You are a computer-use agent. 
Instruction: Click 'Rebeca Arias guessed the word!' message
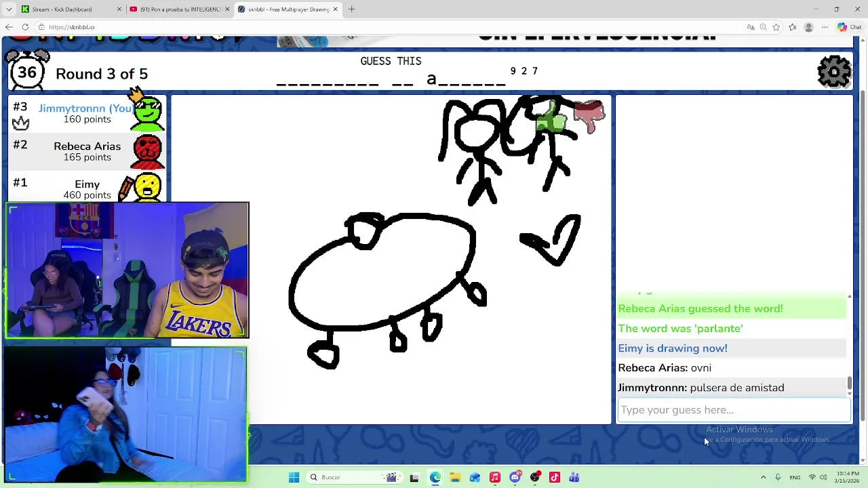point(700,309)
